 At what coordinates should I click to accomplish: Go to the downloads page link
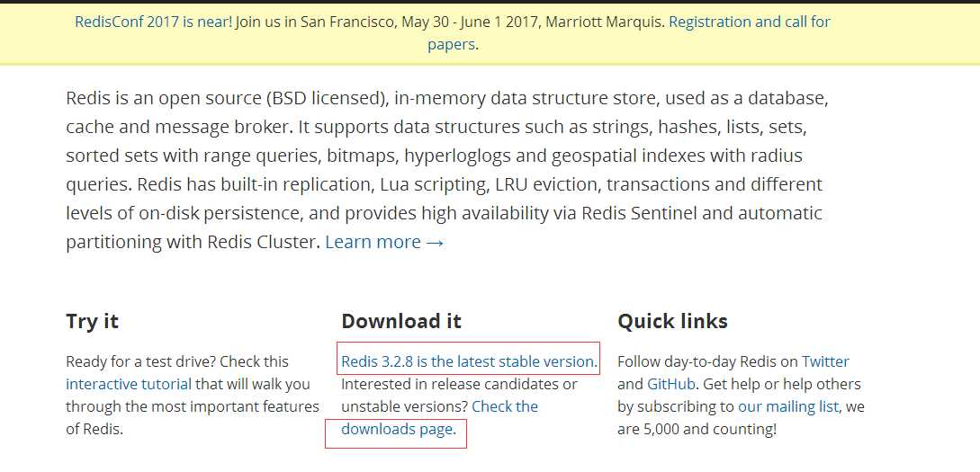coord(398,429)
